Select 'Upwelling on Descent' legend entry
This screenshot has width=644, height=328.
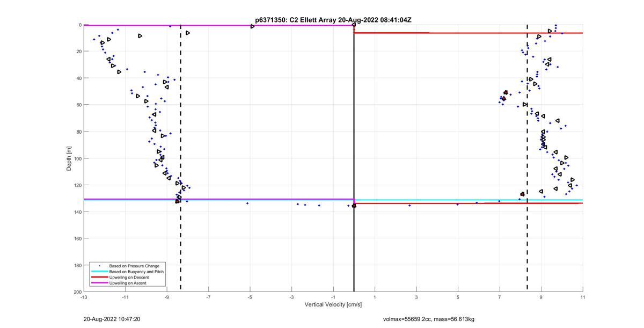[x=129, y=277]
